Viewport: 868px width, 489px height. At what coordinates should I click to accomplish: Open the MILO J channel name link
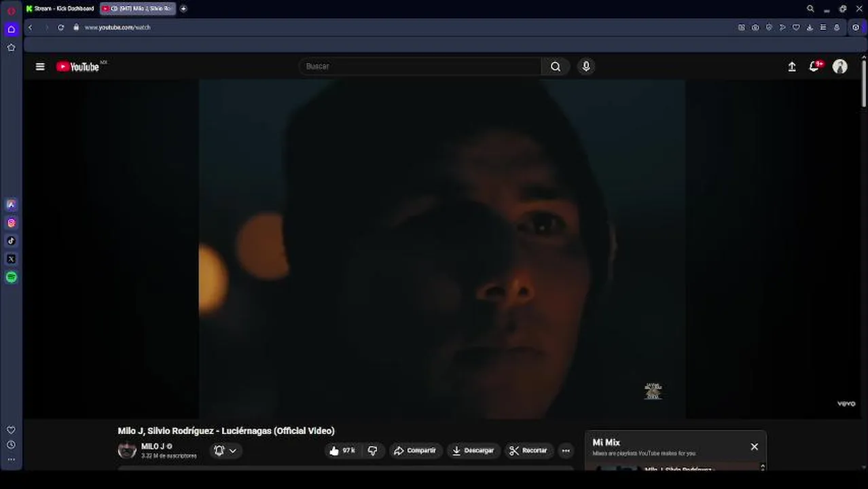(x=153, y=446)
